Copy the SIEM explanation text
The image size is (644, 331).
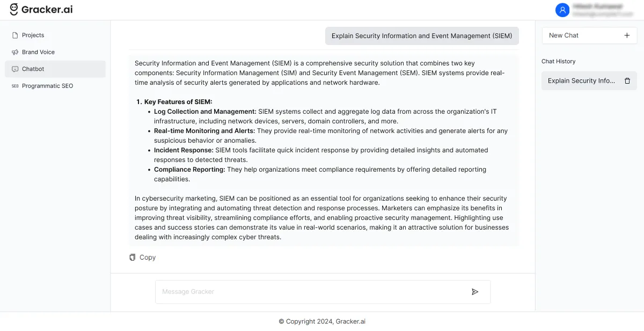(x=142, y=257)
